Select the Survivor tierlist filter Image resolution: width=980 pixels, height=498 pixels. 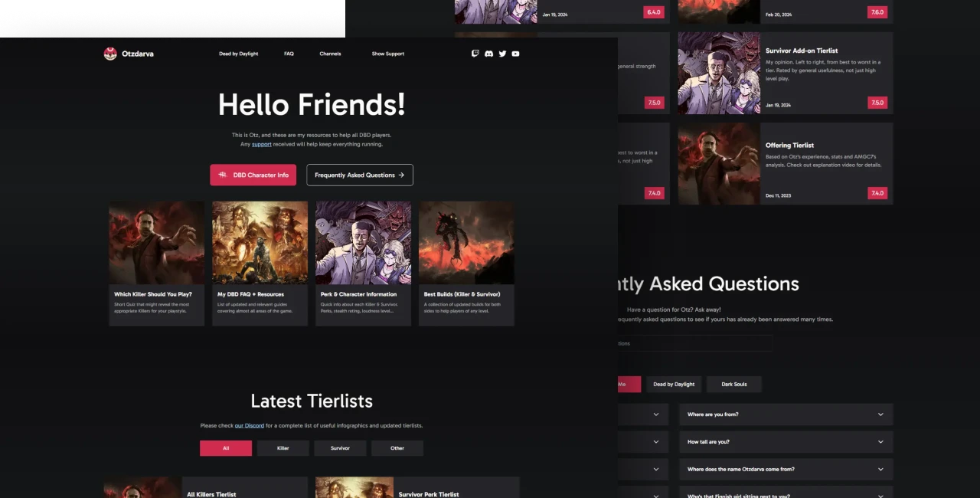coord(340,448)
